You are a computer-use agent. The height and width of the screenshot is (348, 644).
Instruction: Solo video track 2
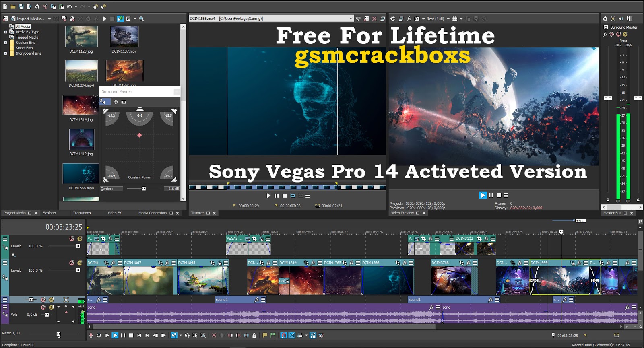[x=80, y=263]
